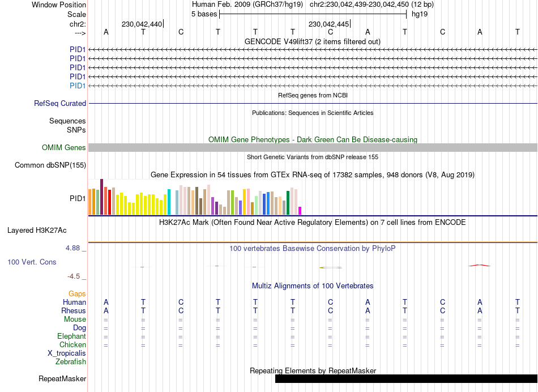This screenshot has width=538, height=392.
Task: Click the RepeatMasker track label
Action: click(62, 378)
